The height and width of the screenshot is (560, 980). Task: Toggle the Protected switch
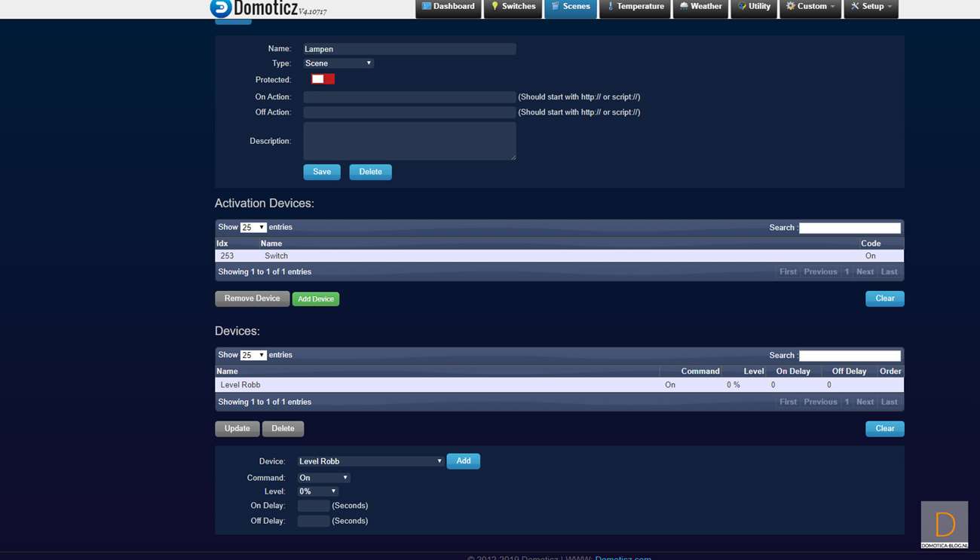[x=323, y=79]
